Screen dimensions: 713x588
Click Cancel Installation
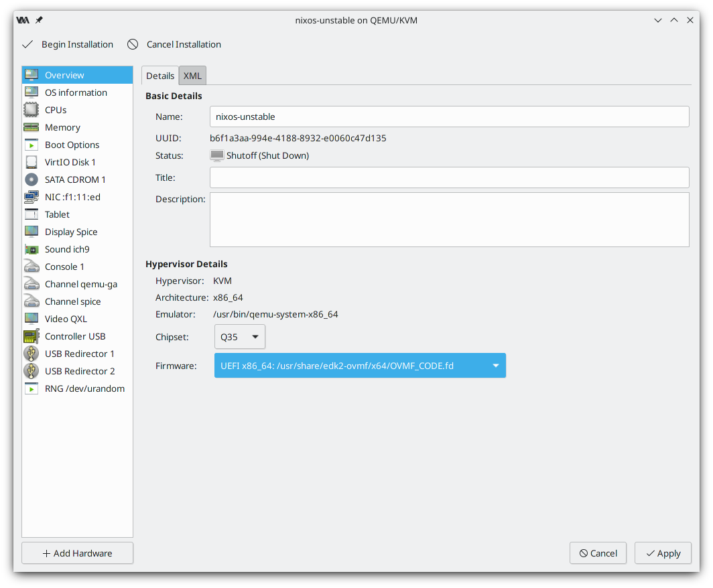[x=174, y=44]
